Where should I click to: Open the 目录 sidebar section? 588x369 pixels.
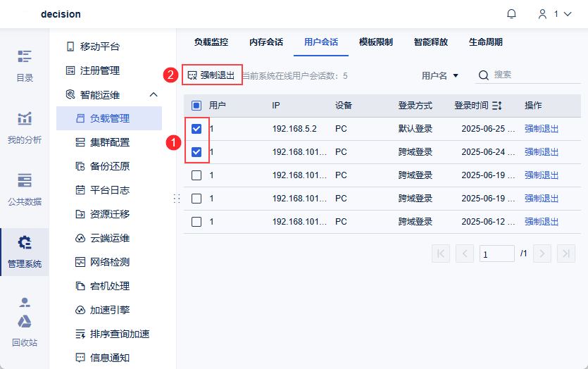click(25, 66)
